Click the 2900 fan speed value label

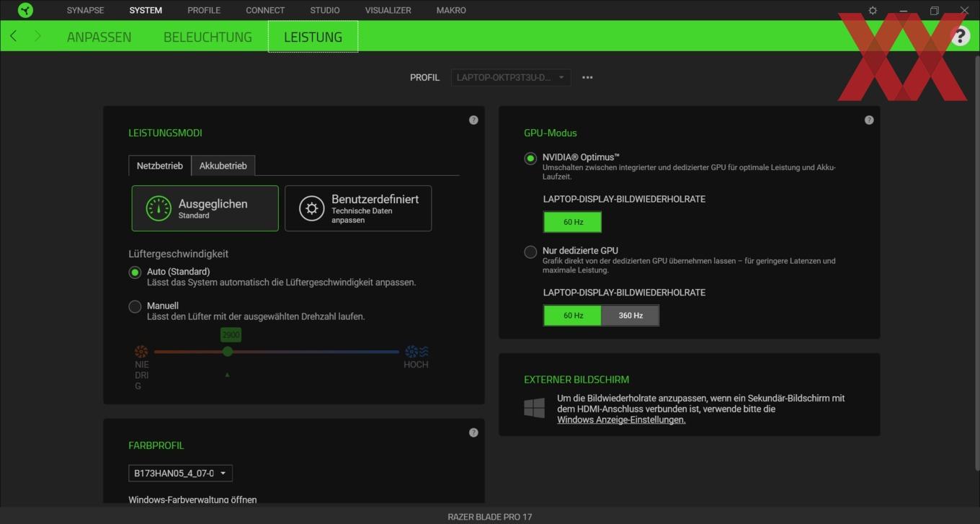[231, 335]
